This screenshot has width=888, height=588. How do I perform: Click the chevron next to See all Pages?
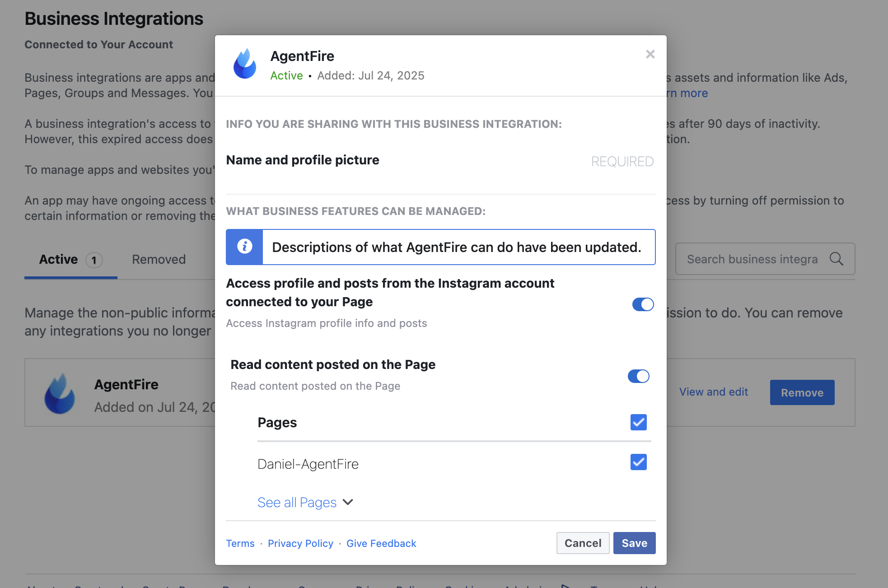(x=348, y=502)
